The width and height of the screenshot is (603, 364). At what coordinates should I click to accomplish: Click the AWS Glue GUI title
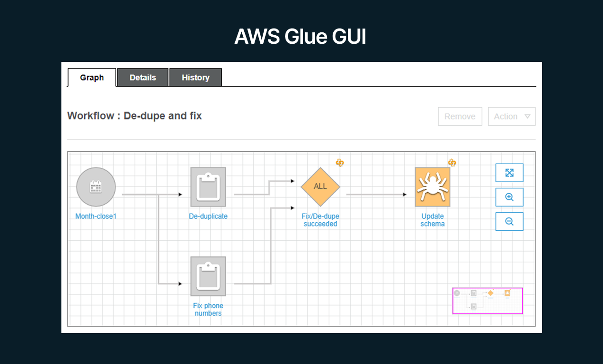tap(300, 37)
